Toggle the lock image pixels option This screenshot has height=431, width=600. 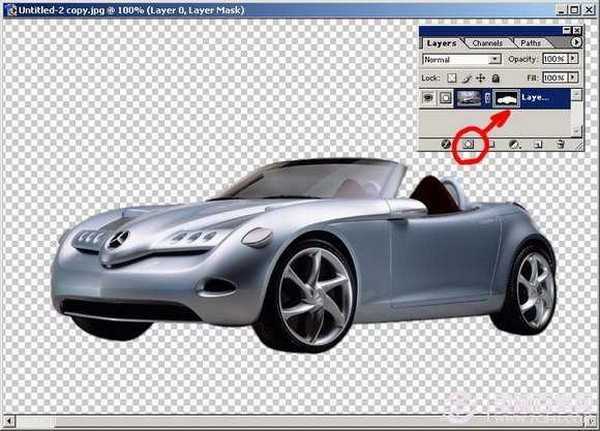tap(468, 77)
